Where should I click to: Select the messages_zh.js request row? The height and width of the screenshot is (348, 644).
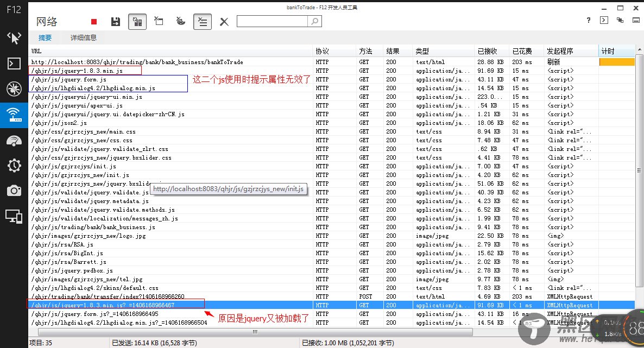click(331, 218)
